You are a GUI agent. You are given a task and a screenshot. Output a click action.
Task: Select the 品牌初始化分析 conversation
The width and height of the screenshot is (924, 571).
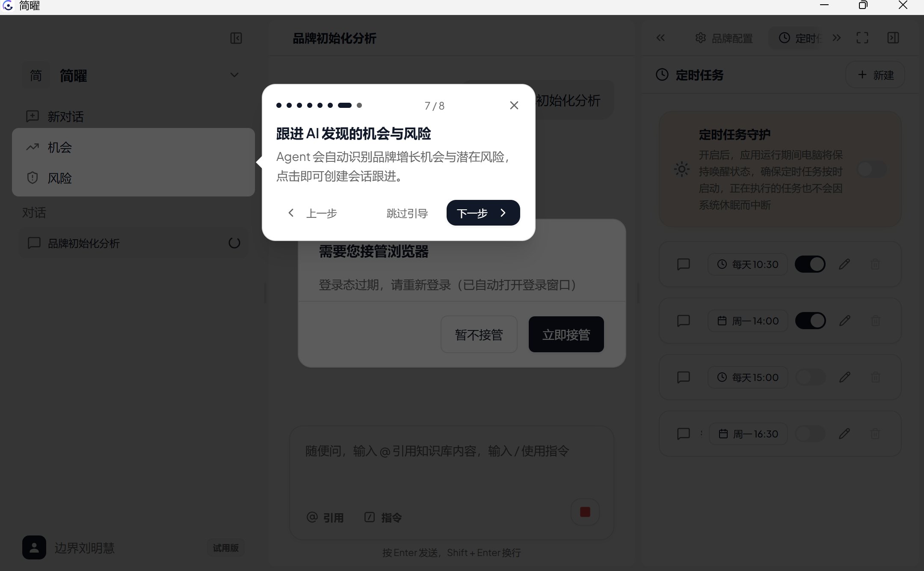tap(133, 243)
